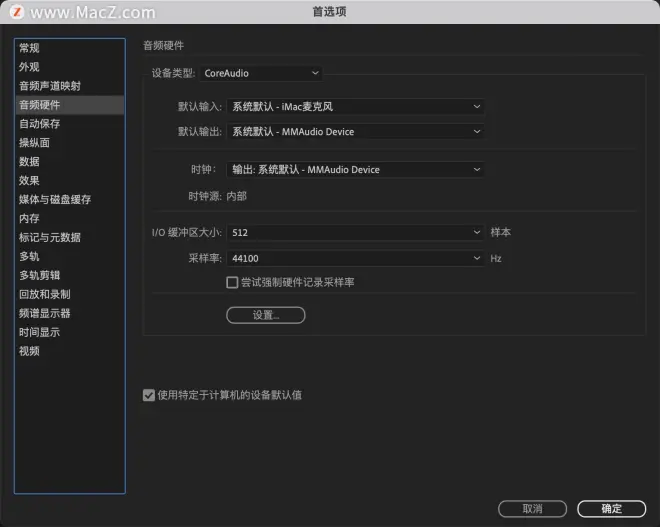Open the 默认输出 MMAudio Device dropdown
This screenshot has width=660, height=527.
click(x=355, y=132)
